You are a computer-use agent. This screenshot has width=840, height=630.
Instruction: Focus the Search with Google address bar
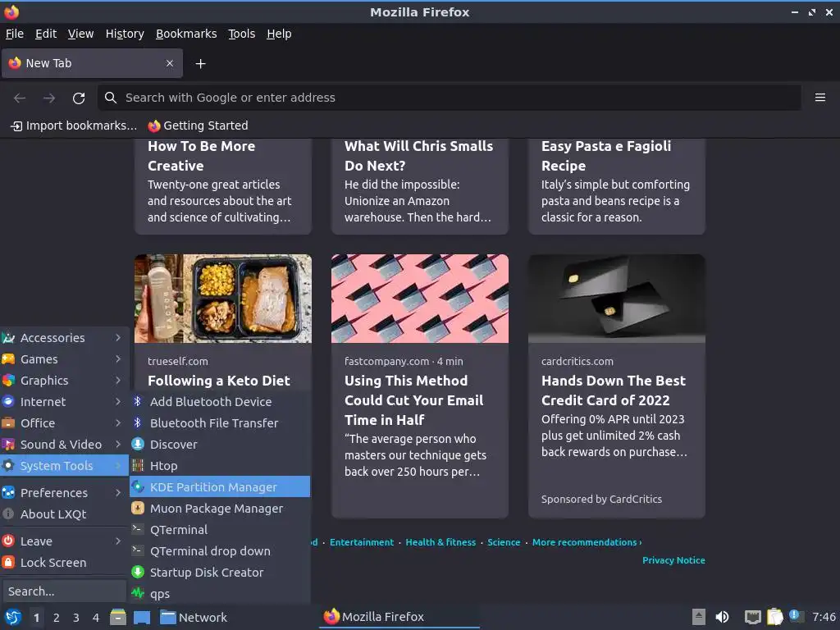pos(449,98)
